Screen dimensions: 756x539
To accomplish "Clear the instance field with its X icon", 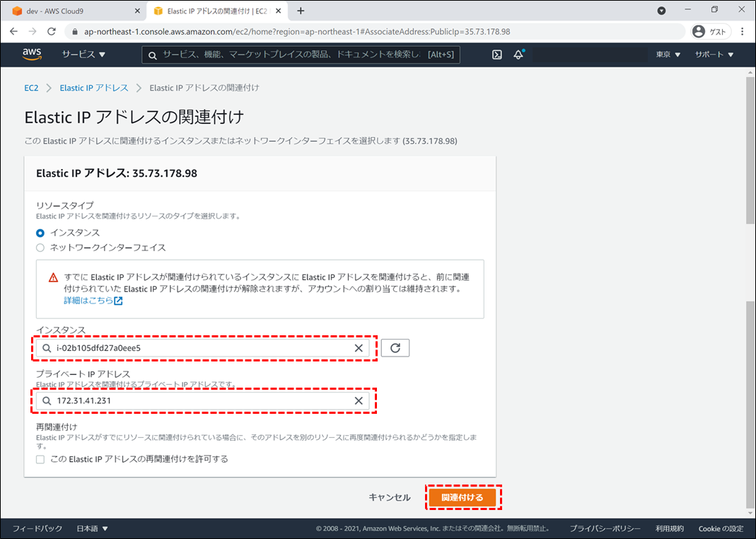I will coord(358,347).
